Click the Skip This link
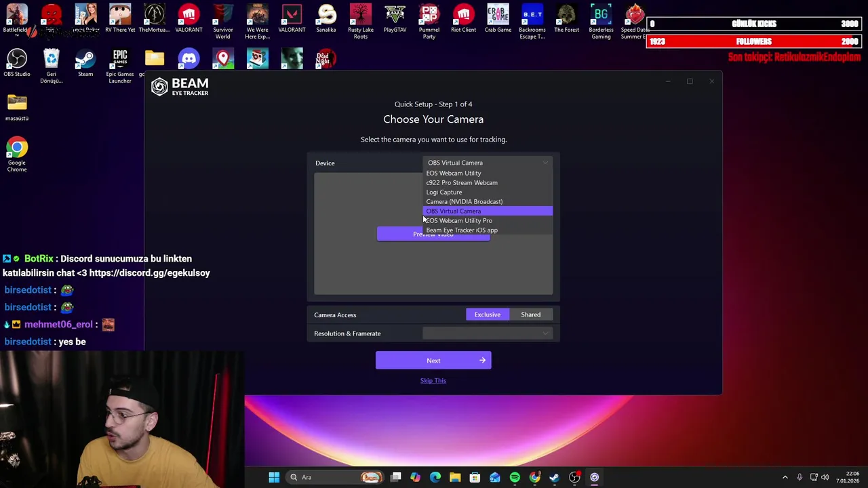The image size is (868, 488). point(433,380)
